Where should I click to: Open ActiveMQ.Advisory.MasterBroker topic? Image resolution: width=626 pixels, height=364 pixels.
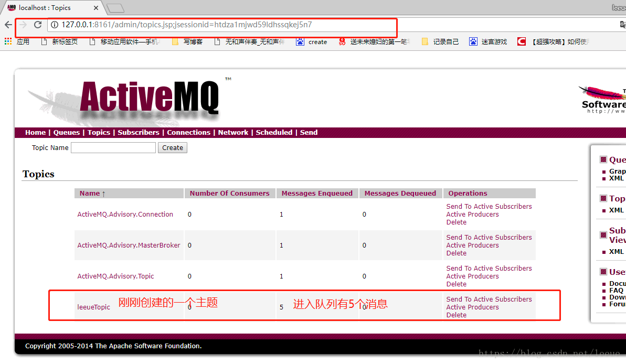coord(129,245)
